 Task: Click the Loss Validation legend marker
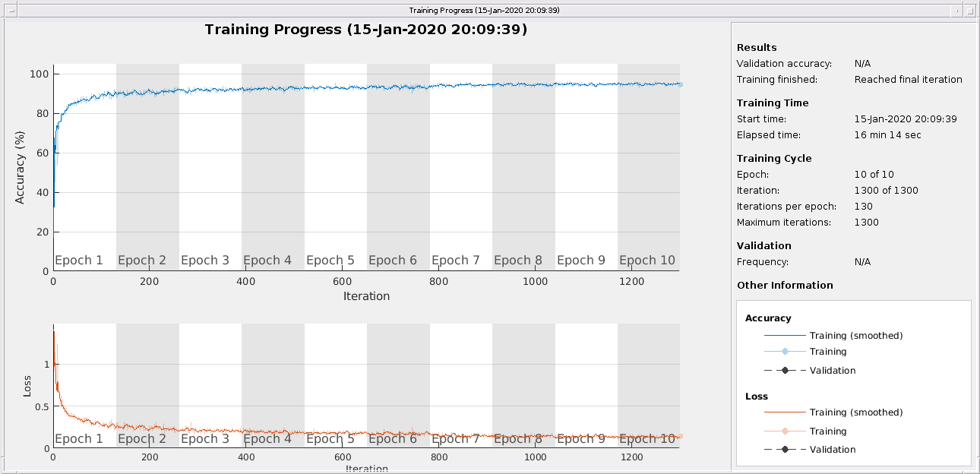click(x=785, y=450)
